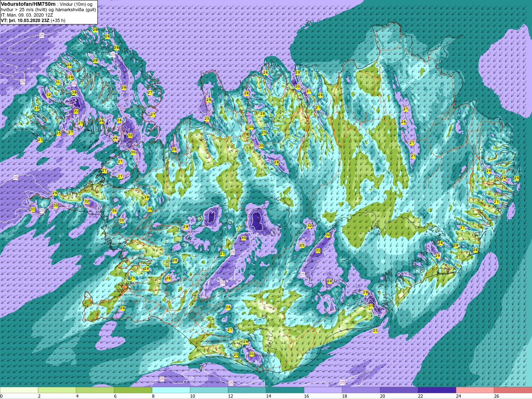Click the '18' tick on the colour scale

pos(344,396)
